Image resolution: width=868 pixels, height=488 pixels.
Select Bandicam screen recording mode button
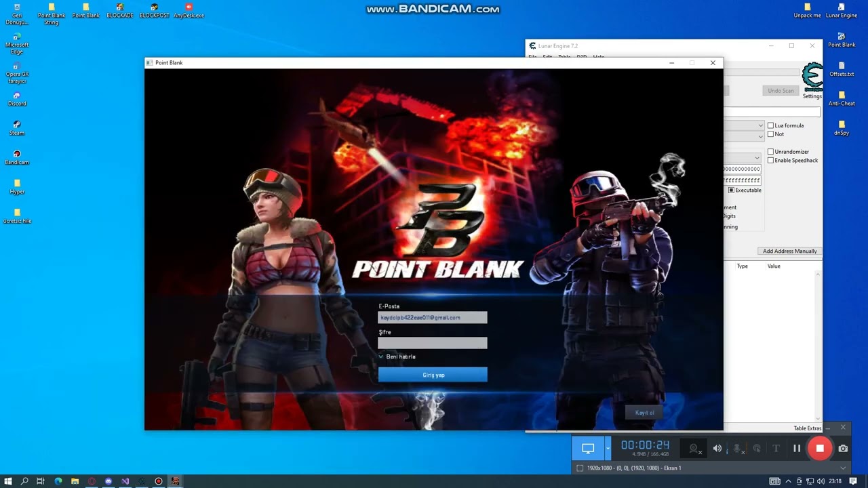pyautogui.click(x=588, y=448)
